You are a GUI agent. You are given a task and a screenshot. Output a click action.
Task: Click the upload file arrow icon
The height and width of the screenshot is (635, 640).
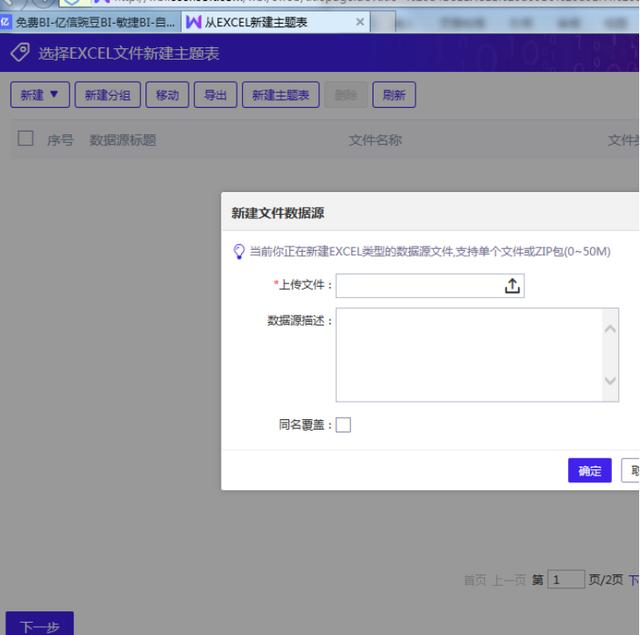512,286
